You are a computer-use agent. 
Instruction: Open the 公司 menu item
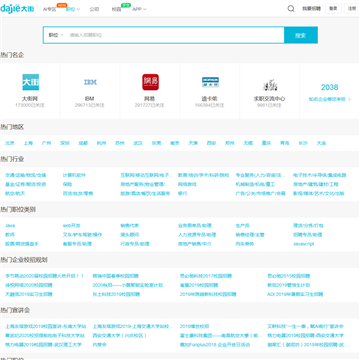pos(94,9)
